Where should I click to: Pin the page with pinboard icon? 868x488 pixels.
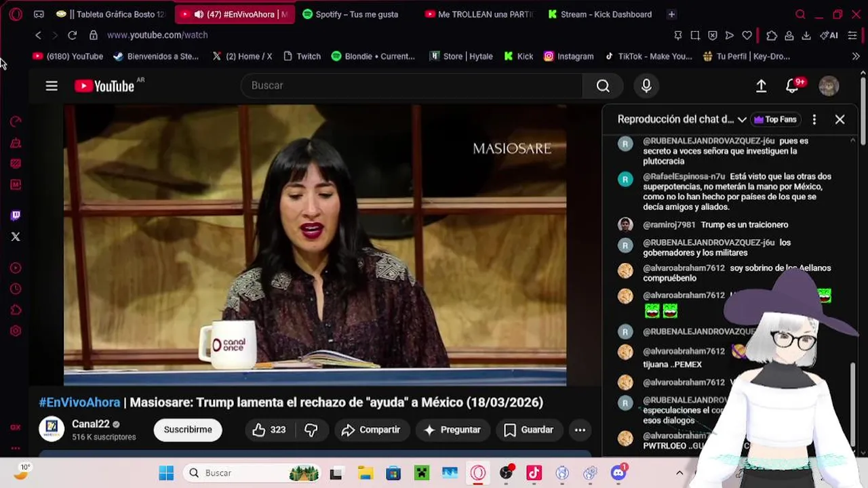[x=677, y=35]
